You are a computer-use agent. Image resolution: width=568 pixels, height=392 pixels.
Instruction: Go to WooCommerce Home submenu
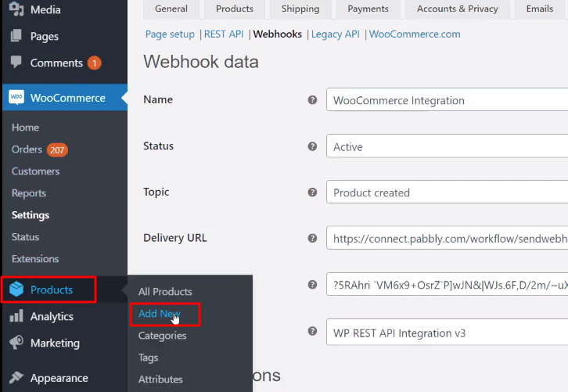(x=25, y=128)
